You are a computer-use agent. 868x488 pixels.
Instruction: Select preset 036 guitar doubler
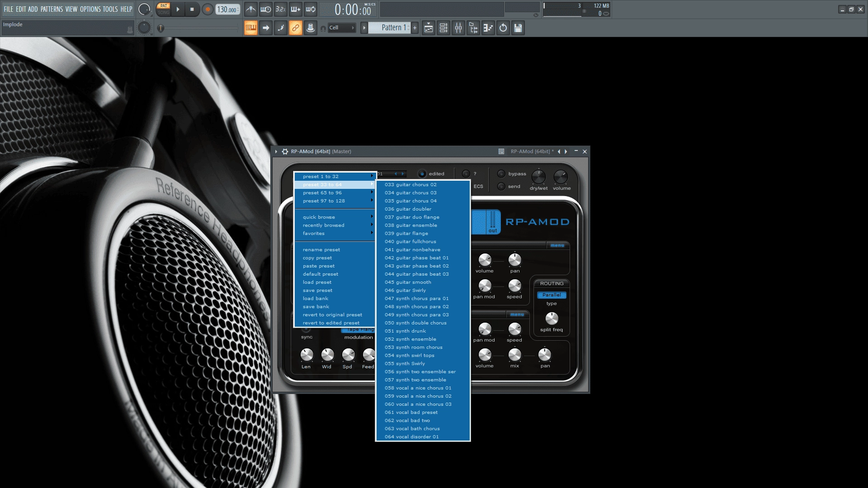[x=423, y=209]
